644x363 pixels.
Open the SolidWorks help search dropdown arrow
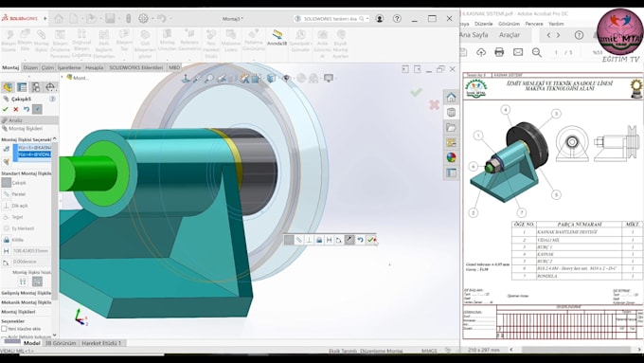click(367, 19)
